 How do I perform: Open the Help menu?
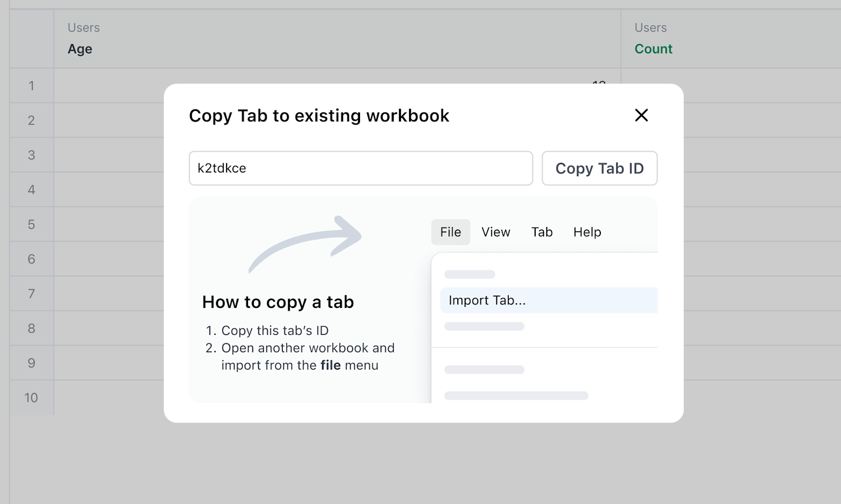(x=587, y=232)
